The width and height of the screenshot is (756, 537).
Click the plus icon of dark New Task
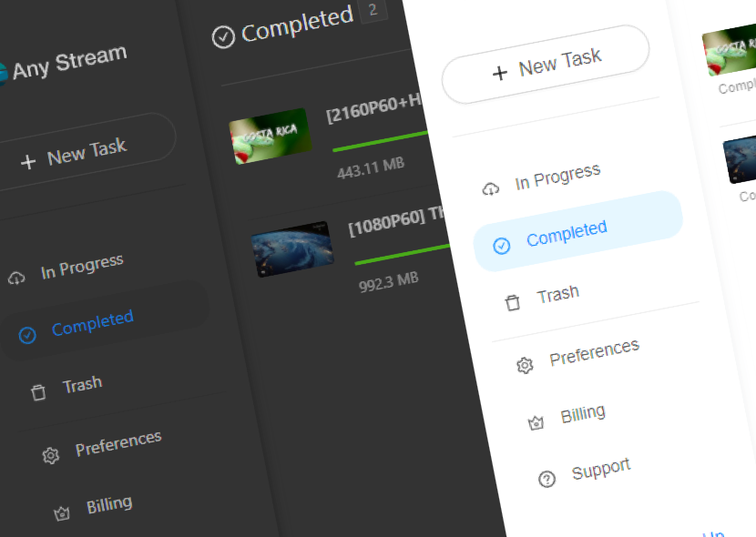28,162
